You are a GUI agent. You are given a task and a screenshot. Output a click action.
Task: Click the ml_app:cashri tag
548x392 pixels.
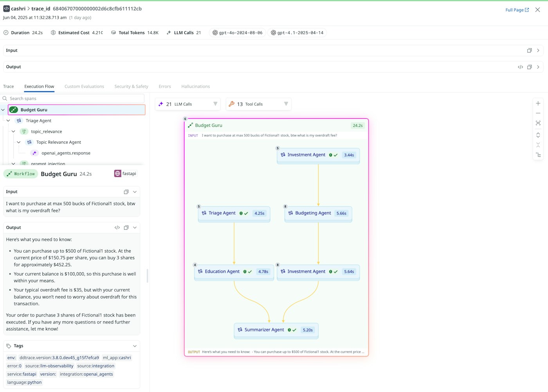point(117,358)
